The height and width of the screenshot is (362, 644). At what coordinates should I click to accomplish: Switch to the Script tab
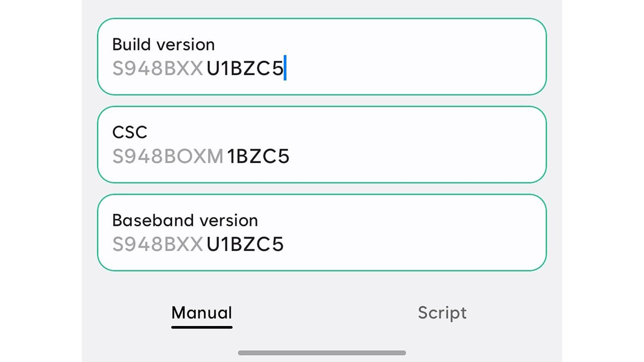click(442, 313)
